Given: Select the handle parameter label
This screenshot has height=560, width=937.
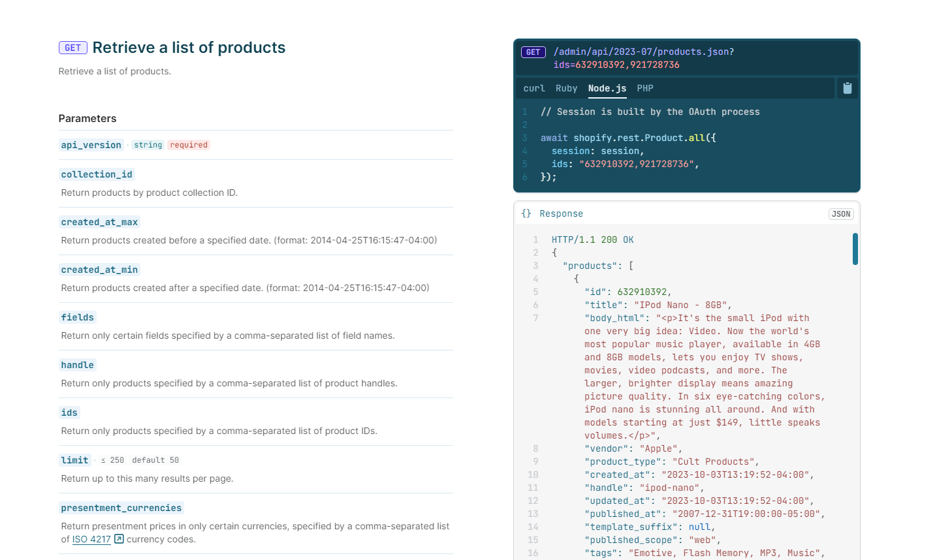Looking at the screenshot, I should [x=77, y=365].
